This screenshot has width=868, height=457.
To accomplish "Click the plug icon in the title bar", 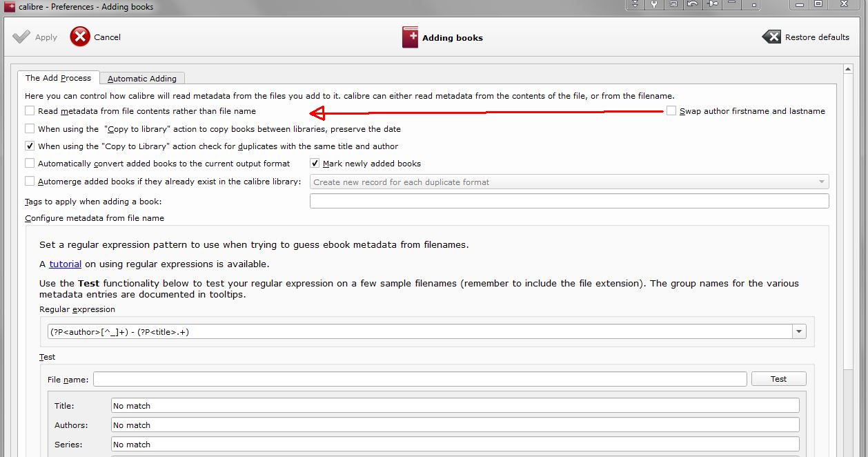I will 713,4.
